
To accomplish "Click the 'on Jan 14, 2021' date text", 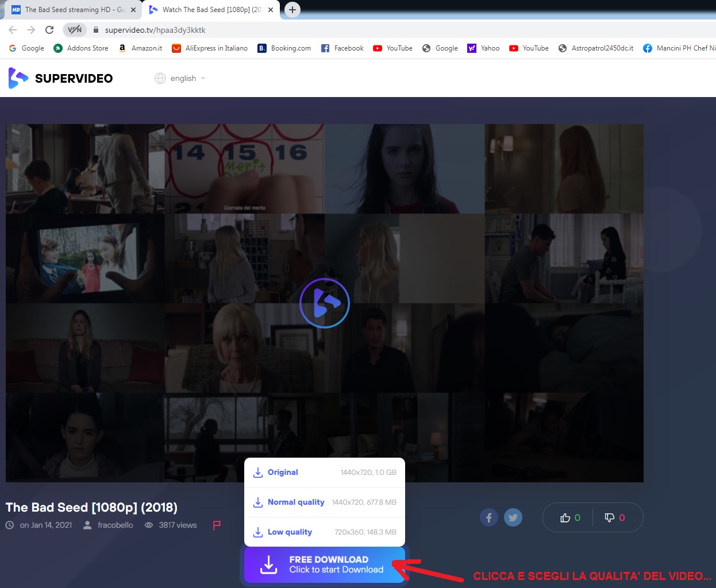I will pos(46,525).
